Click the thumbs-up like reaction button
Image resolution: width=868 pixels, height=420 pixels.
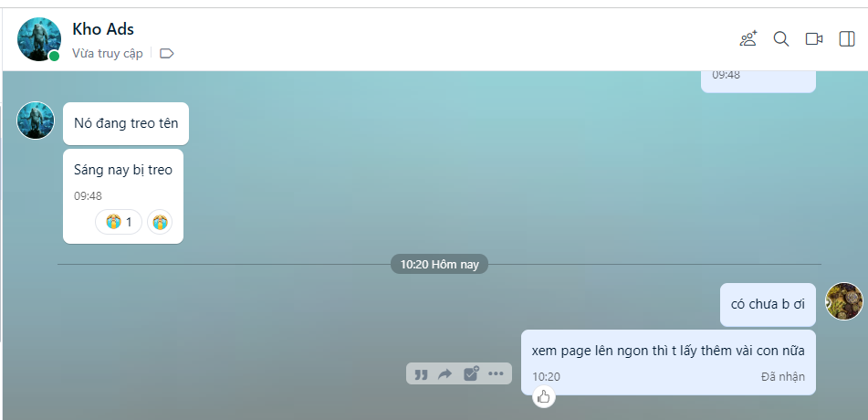(544, 396)
